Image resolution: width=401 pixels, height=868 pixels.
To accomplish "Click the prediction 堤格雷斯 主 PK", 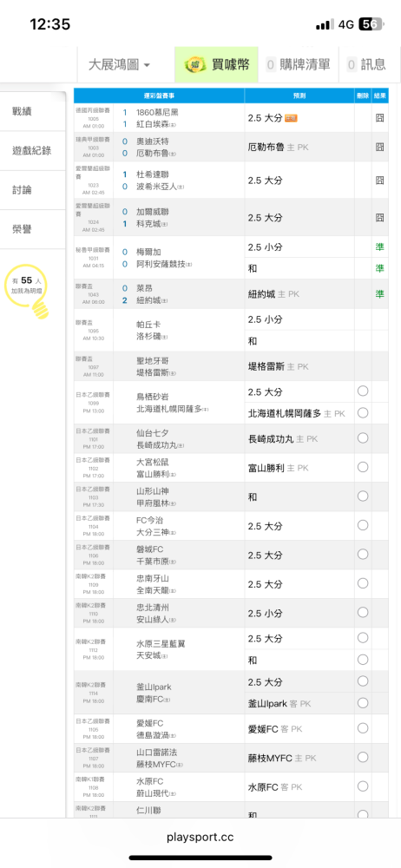I will click(x=279, y=366).
